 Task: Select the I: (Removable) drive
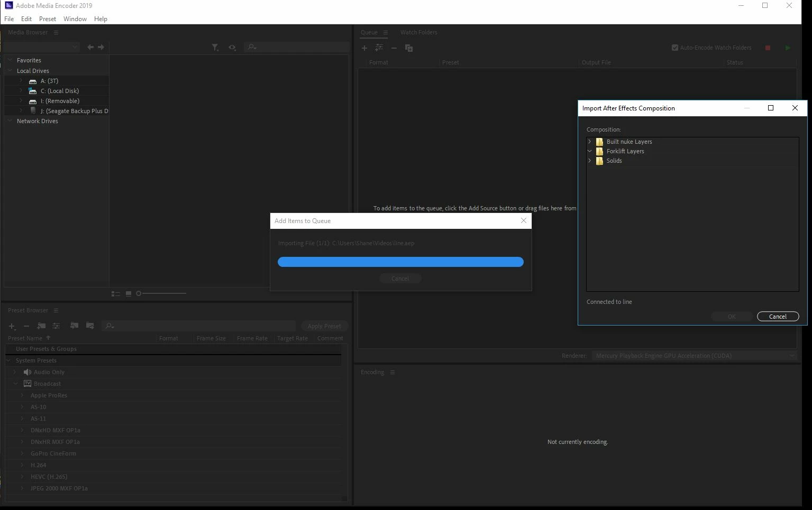coord(60,101)
